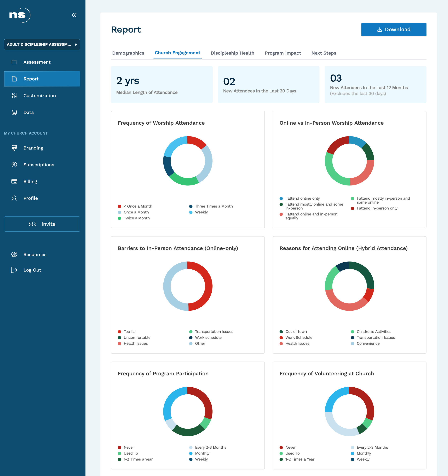Click the Subscriptions dollar icon

tap(14, 164)
